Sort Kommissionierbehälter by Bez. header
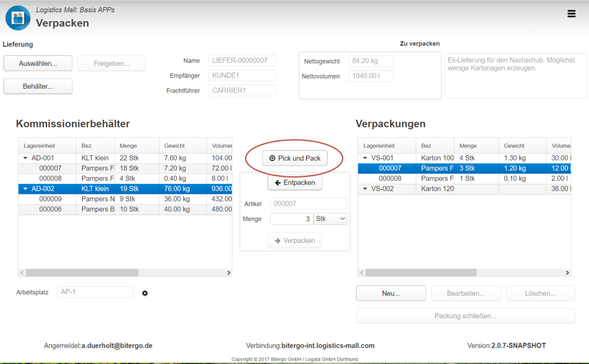 pos(95,145)
